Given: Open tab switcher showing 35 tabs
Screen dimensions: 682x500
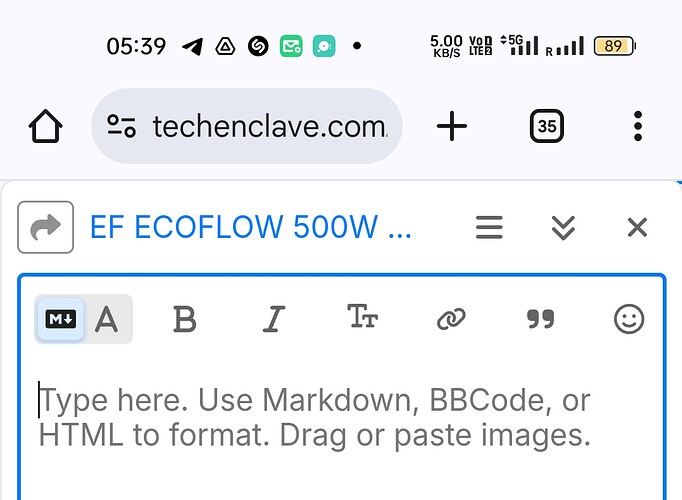Looking at the screenshot, I should coord(547,126).
